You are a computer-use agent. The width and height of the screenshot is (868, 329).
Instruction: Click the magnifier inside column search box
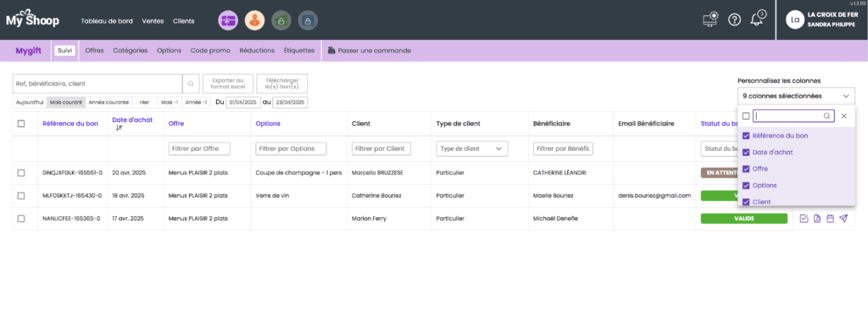pyautogui.click(x=826, y=116)
